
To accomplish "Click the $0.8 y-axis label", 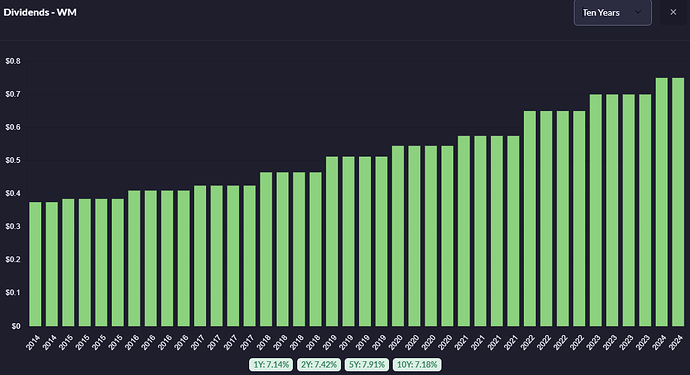I will 13,61.
